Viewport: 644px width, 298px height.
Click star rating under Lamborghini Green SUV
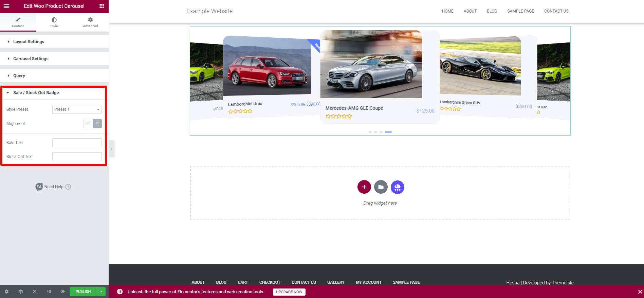450,109
